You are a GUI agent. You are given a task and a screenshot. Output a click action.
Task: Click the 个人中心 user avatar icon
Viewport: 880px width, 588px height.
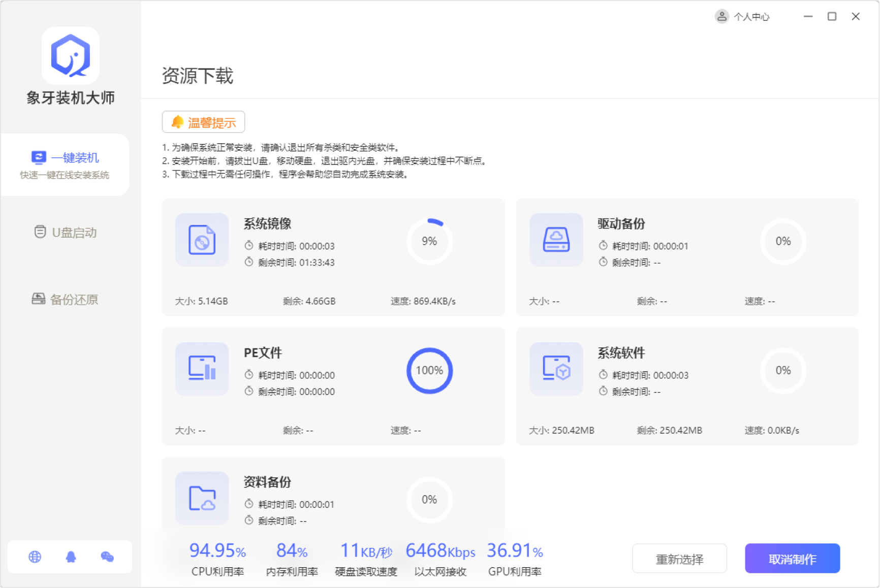[x=721, y=17]
